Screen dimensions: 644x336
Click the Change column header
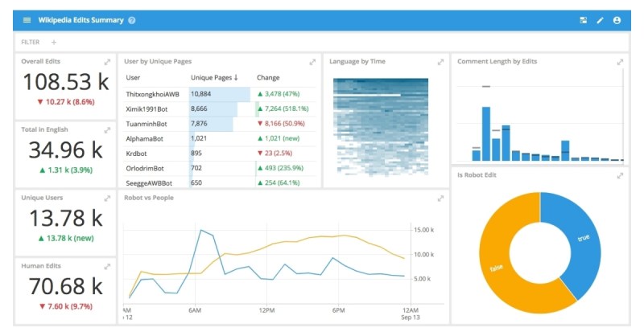coord(268,78)
